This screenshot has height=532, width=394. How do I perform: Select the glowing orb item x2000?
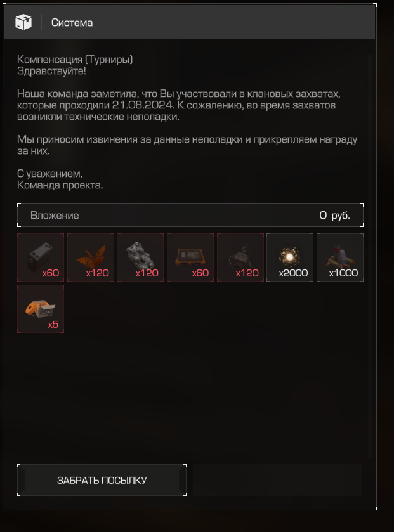[x=290, y=257]
